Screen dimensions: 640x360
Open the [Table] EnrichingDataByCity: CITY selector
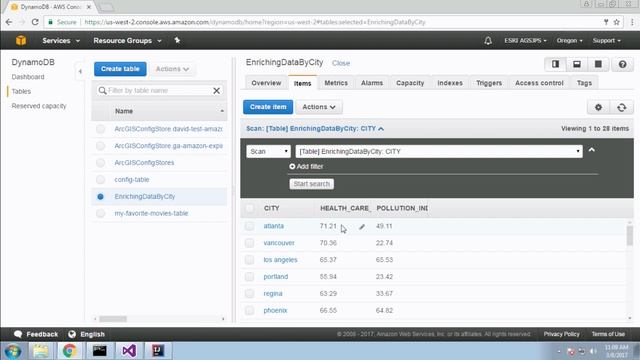(x=439, y=151)
